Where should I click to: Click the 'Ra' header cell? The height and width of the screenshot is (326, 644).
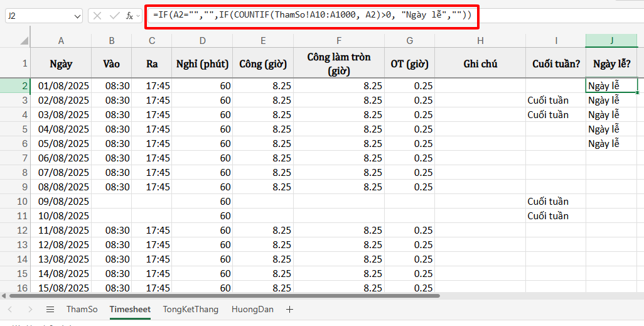[x=152, y=63]
